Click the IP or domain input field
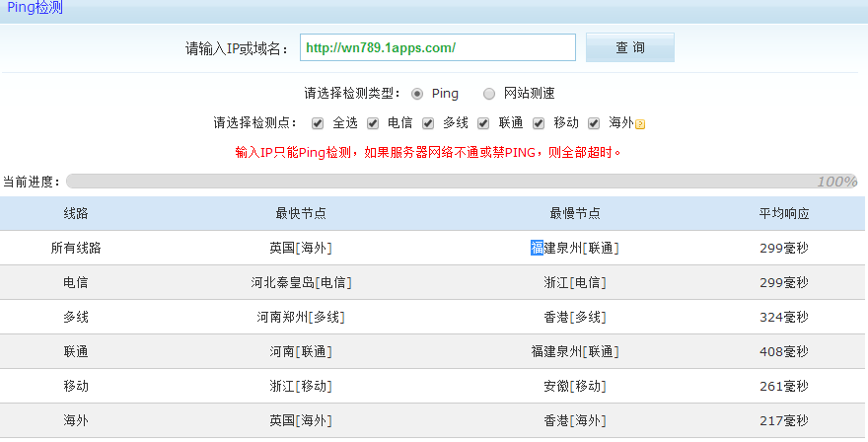 pos(437,47)
